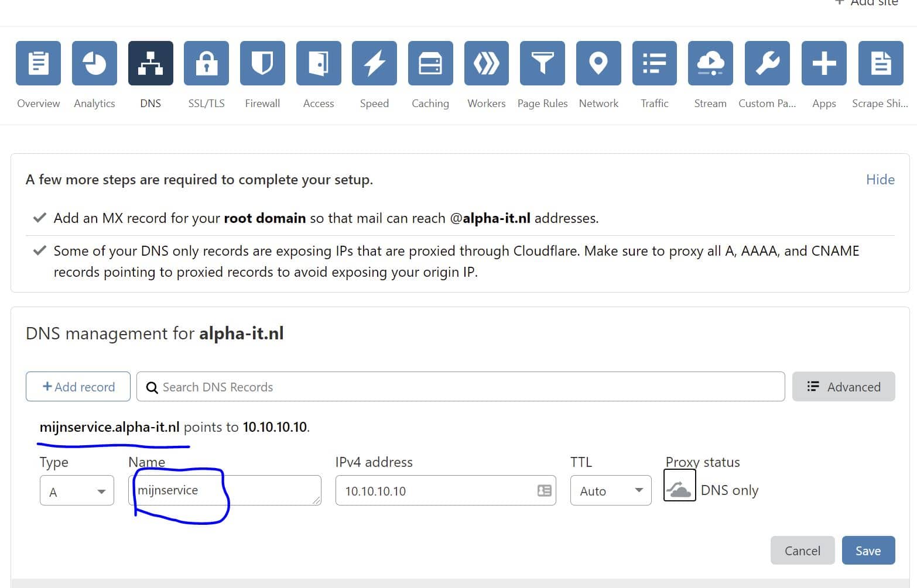
Task: Go to the Firewall shield icon
Action: [262, 63]
